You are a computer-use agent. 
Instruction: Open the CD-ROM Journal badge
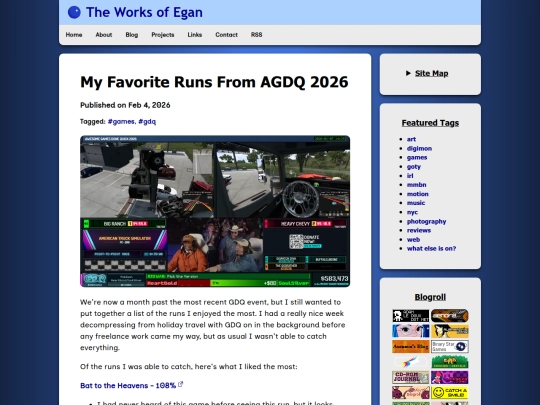pyautogui.click(x=411, y=377)
